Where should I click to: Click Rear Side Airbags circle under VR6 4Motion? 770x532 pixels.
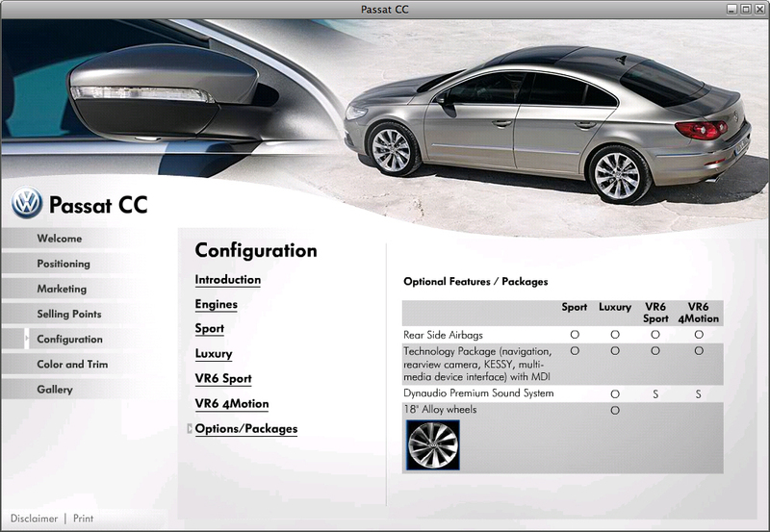(699, 335)
